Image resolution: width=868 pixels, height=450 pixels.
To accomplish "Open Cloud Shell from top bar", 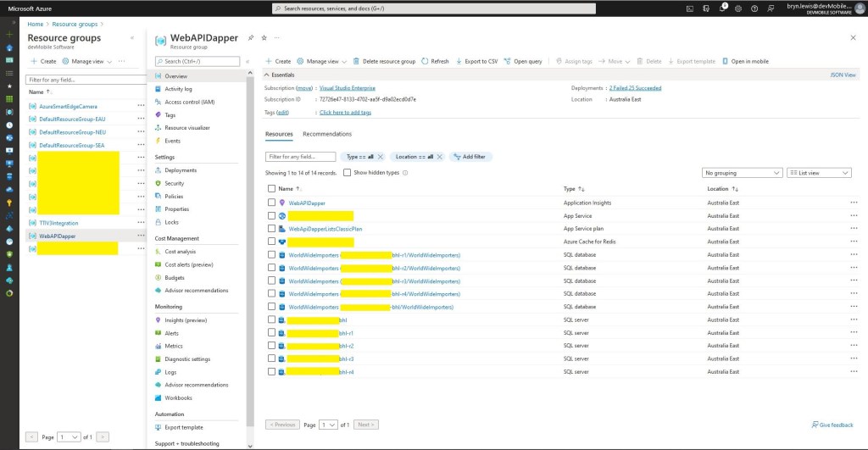I will coord(691,8).
